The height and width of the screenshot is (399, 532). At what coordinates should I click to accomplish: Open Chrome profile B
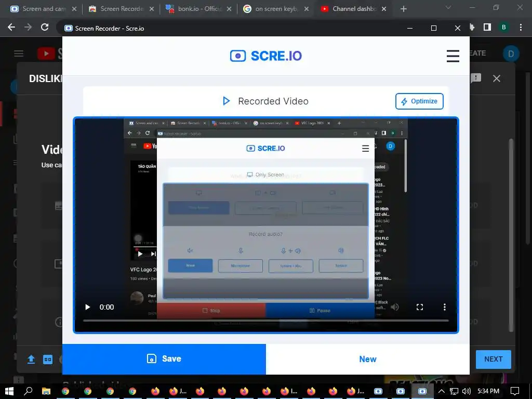(504, 27)
